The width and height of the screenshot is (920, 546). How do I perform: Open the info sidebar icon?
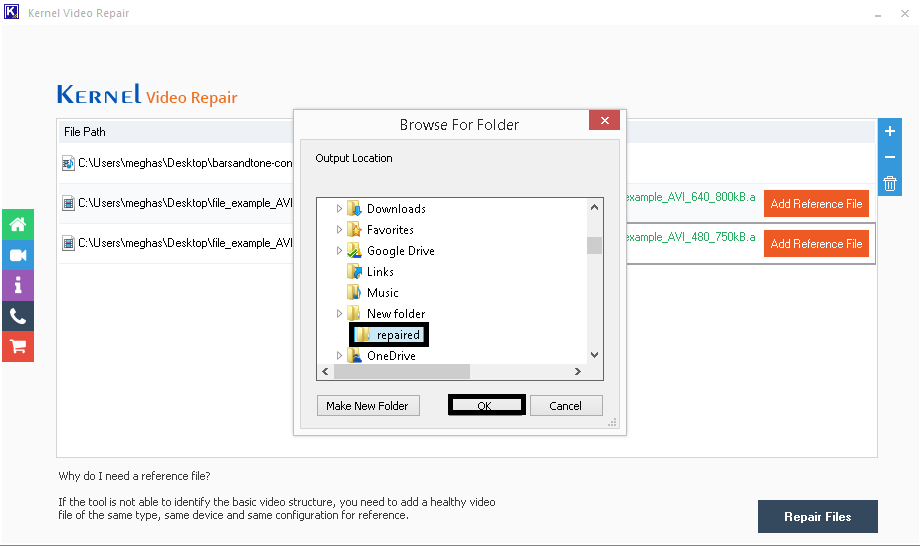[18, 286]
